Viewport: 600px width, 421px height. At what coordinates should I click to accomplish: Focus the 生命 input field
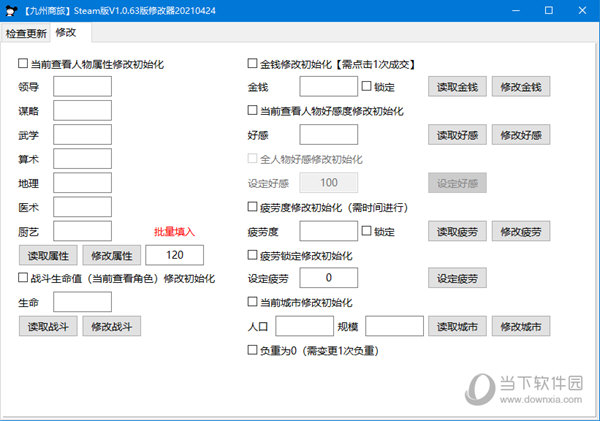coord(82,302)
